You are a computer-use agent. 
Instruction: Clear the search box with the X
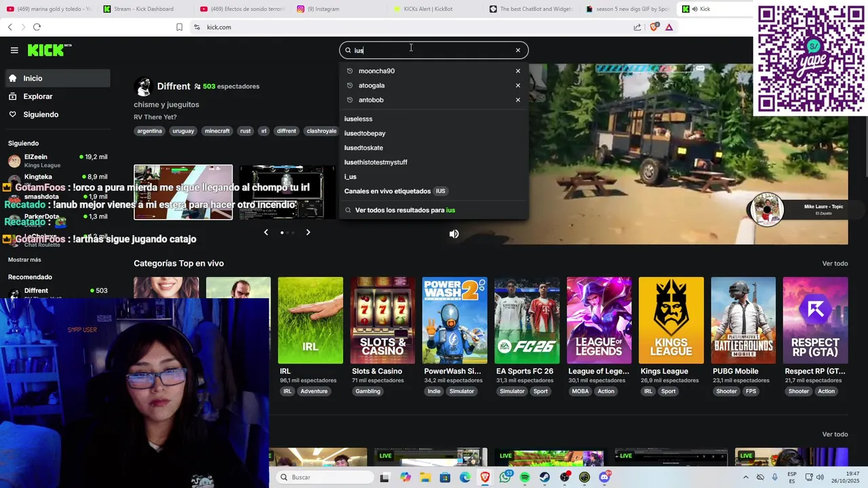pos(518,50)
